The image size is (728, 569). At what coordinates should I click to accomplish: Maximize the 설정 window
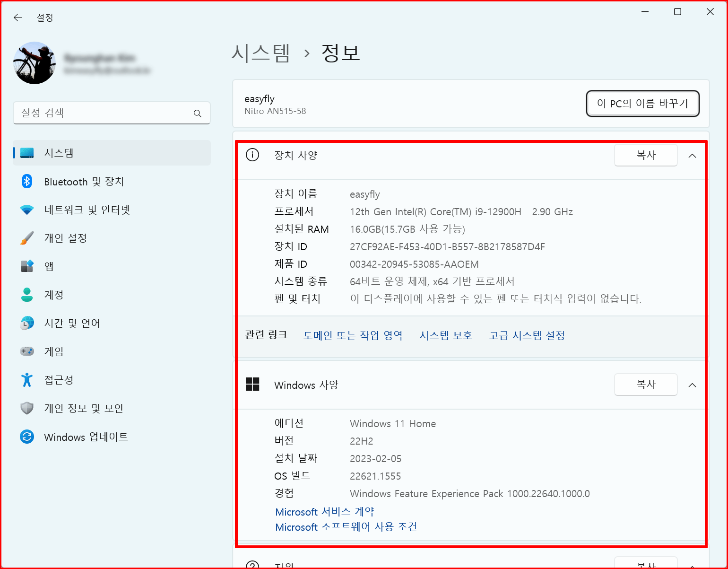(677, 12)
